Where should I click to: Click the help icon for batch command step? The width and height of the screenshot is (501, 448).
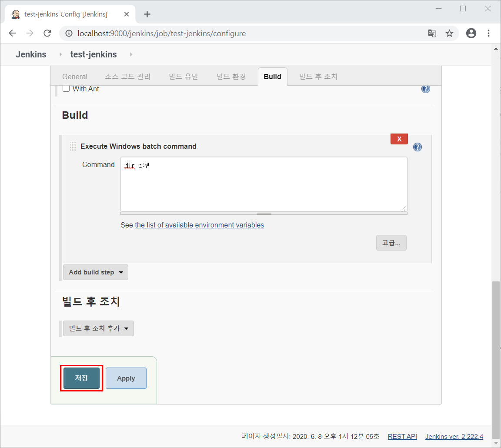point(417,147)
